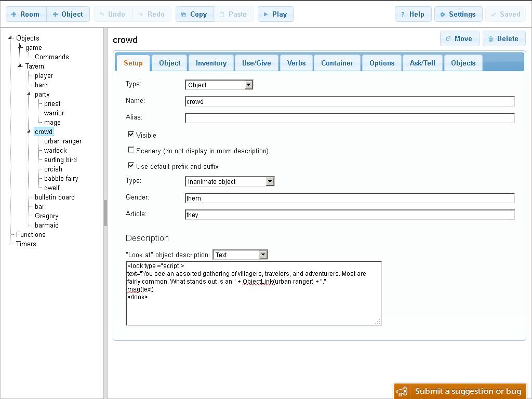Viewport: 532px width, 399px height.
Task: Click into the Alias input field
Action: click(x=349, y=118)
